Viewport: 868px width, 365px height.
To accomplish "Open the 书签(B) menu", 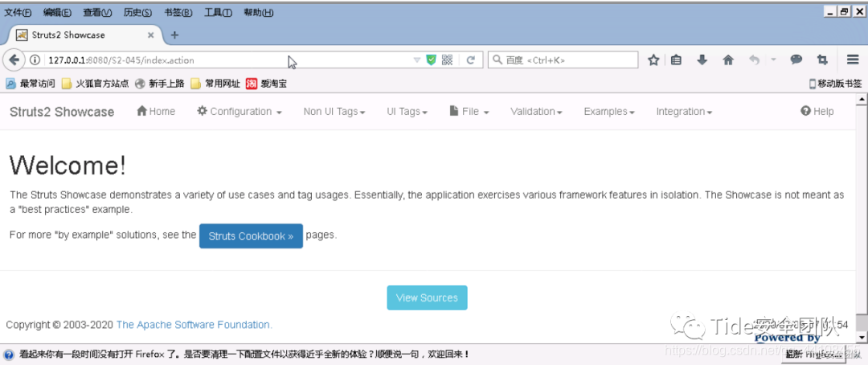I will (x=178, y=12).
